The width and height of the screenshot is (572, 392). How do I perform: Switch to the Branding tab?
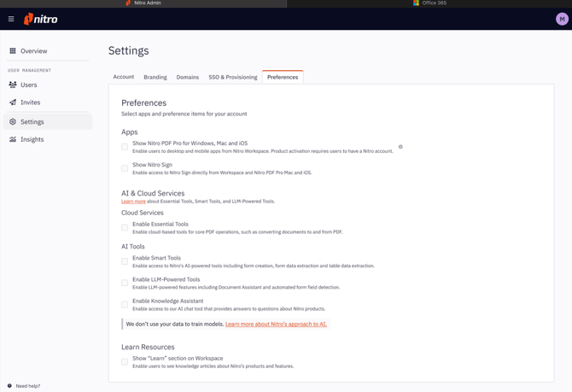pyautogui.click(x=155, y=77)
